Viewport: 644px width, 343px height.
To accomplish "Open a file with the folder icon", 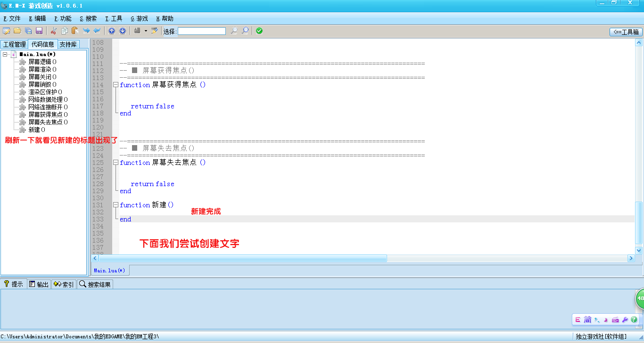I will (x=17, y=31).
